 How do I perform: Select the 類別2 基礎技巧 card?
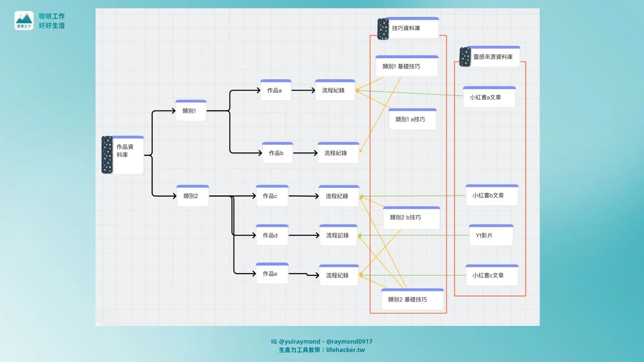tap(412, 300)
